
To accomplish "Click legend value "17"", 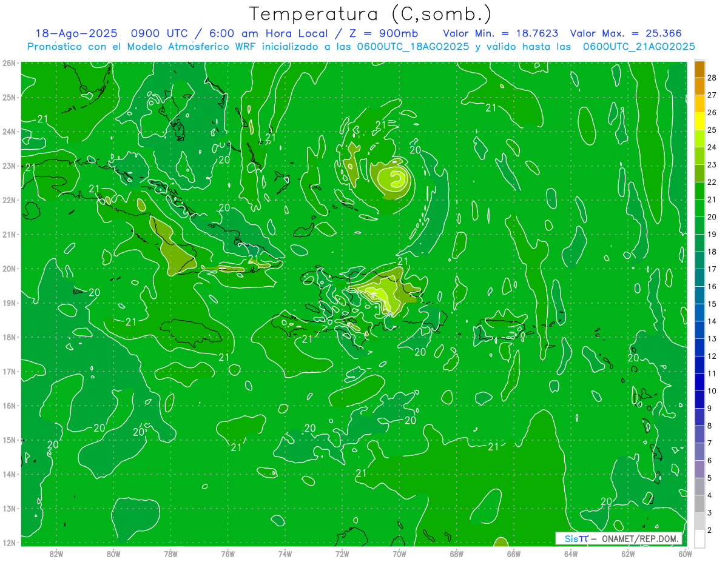I will [712, 269].
